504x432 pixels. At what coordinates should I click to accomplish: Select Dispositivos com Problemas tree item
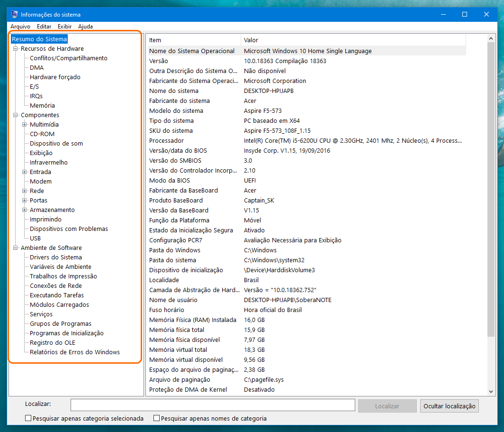(x=69, y=229)
